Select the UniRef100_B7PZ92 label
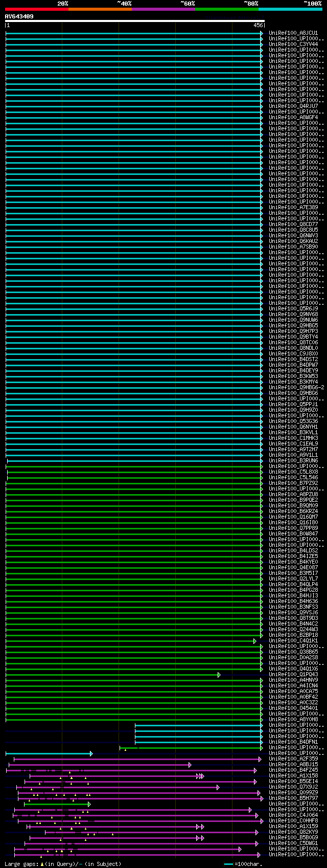327x868 pixels. 293,483
